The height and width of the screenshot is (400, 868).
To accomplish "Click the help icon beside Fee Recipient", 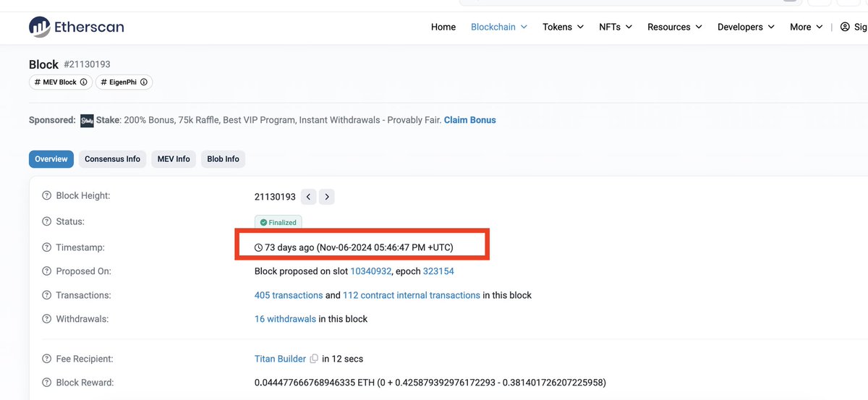I will (47, 359).
